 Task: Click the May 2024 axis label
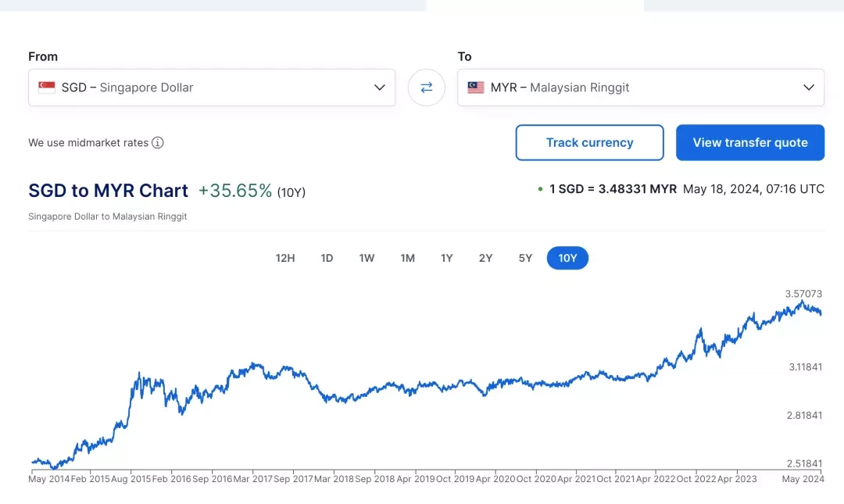coord(803,479)
